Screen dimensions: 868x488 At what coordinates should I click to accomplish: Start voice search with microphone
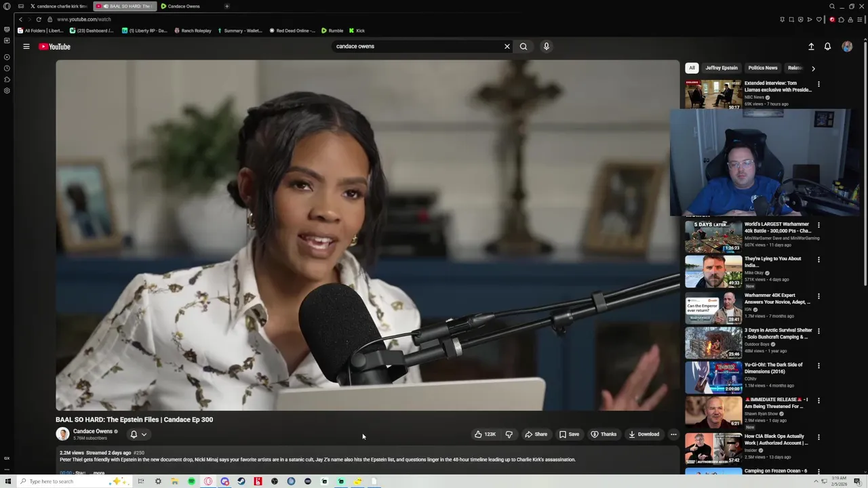(x=547, y=47)
